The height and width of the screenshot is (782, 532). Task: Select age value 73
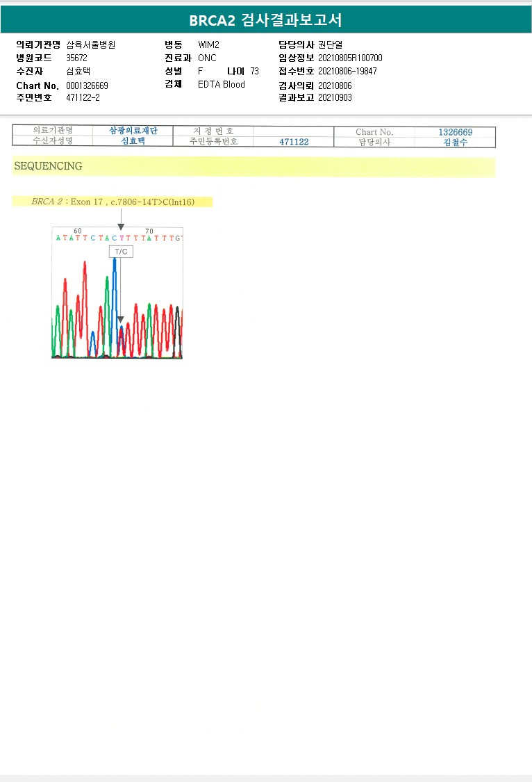tap(255, 72)
